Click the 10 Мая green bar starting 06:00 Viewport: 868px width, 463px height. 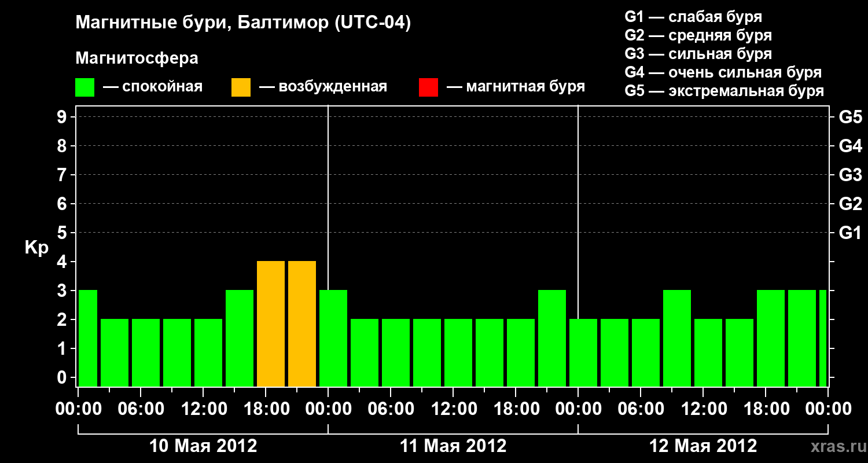point(146,353)
